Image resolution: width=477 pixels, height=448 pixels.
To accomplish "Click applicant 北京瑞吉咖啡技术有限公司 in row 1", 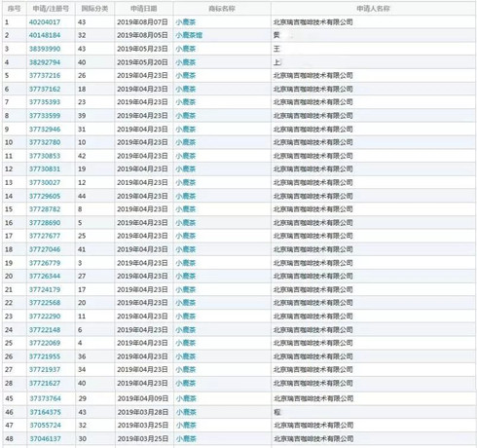I will click(x=313, y=22).
